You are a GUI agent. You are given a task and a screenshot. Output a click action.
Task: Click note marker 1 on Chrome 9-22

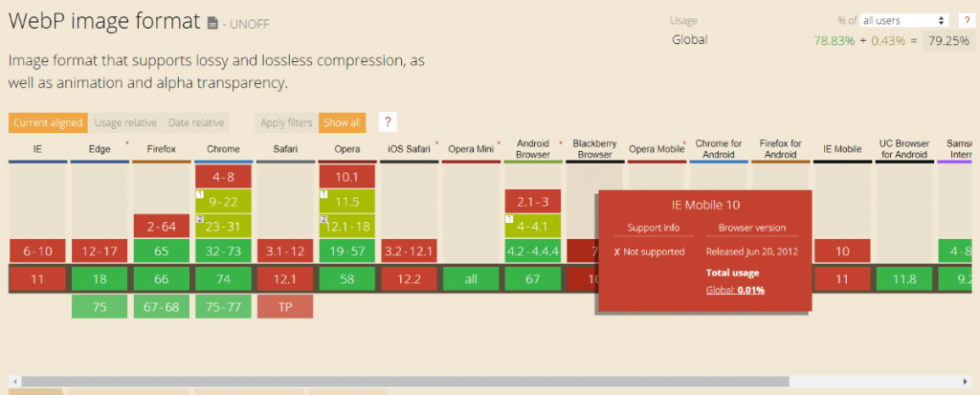pyautogui.click(x=199, y=193)
